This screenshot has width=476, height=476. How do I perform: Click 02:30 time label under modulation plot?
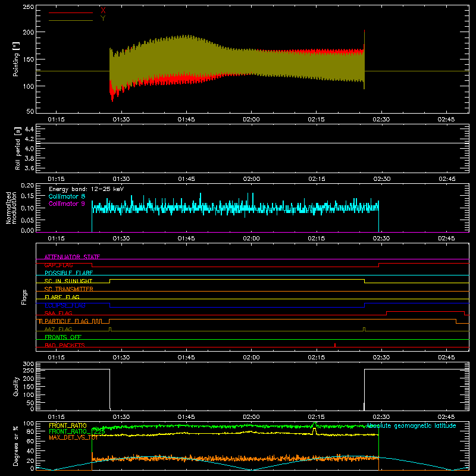(381, 239)
